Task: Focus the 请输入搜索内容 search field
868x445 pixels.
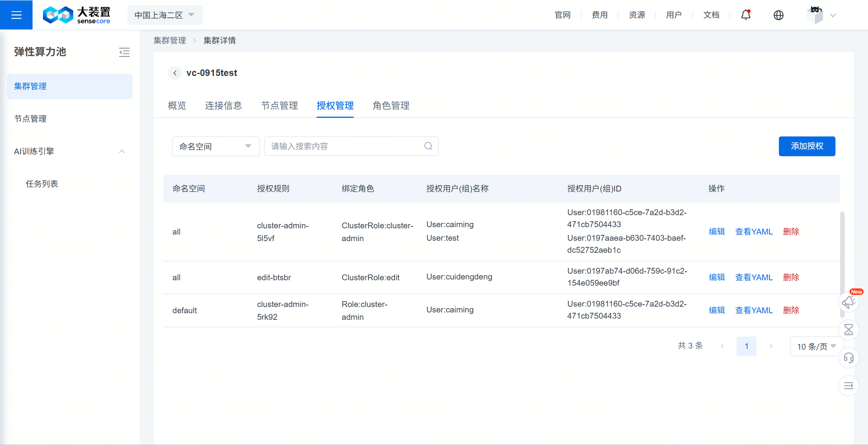Action: (345, 146)
